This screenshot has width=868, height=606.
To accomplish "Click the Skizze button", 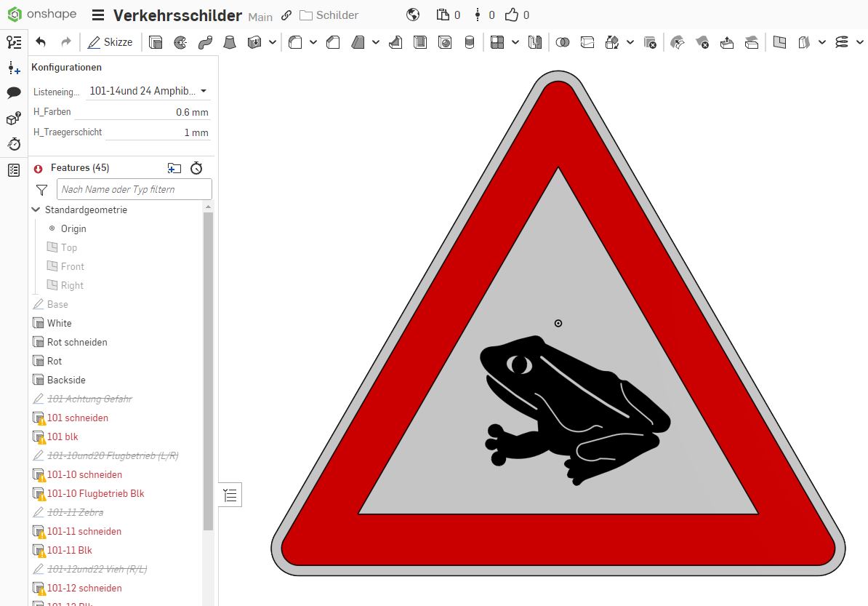I will [110, 42].
